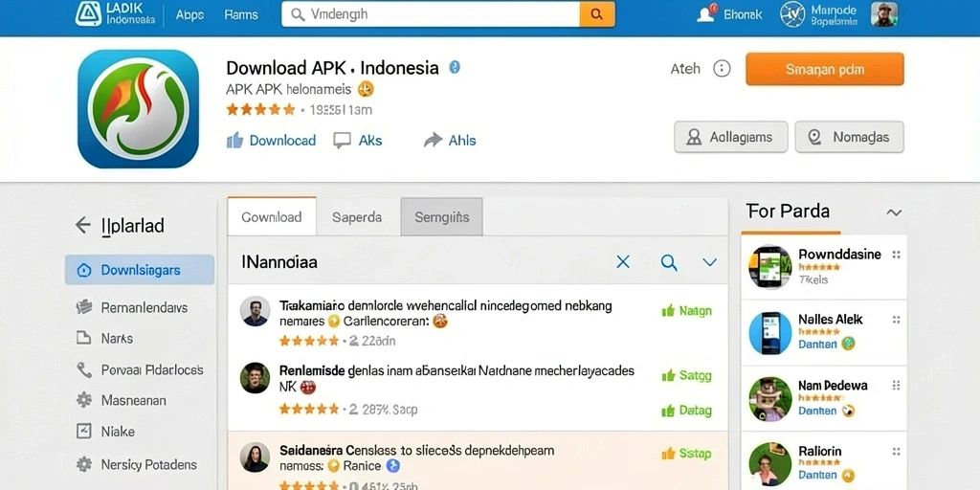The image size is (980, 490).
Task: Click the Nomadas button
Action: point(850,137)
